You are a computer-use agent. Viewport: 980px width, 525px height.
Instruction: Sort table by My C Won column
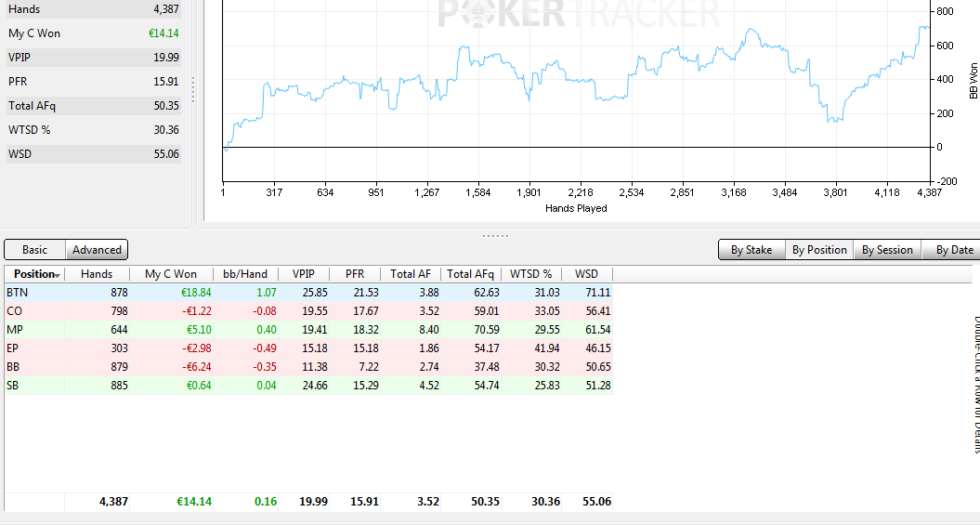point(171,274)
